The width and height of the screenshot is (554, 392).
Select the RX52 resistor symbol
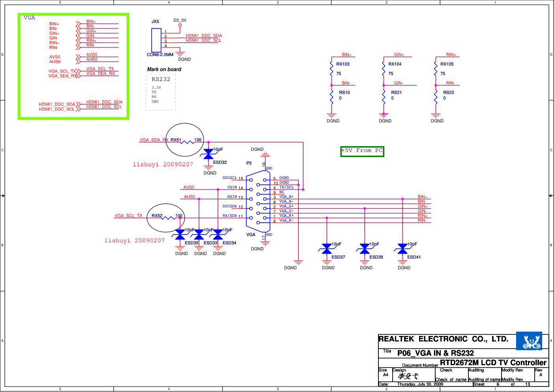tap(169, 218)
